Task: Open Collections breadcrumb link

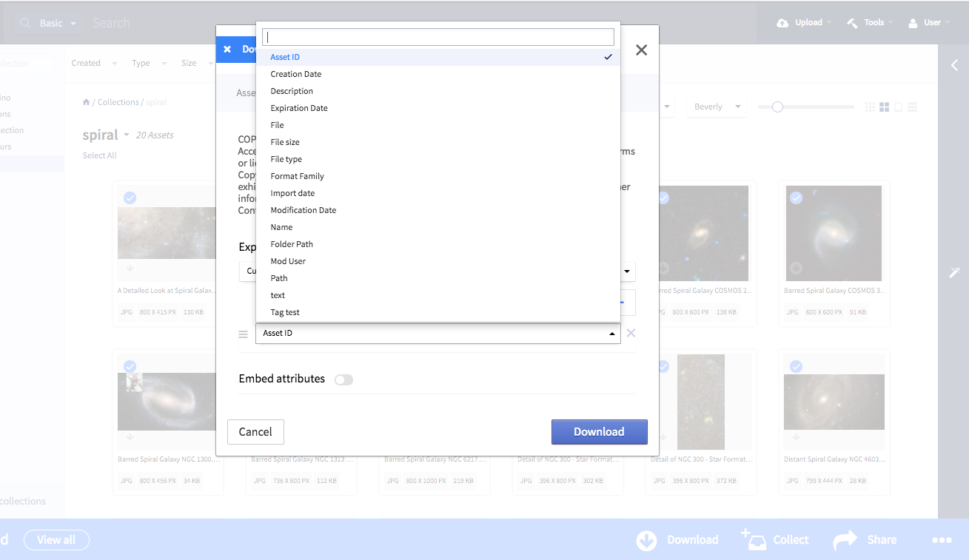Action: click(118, 103)
